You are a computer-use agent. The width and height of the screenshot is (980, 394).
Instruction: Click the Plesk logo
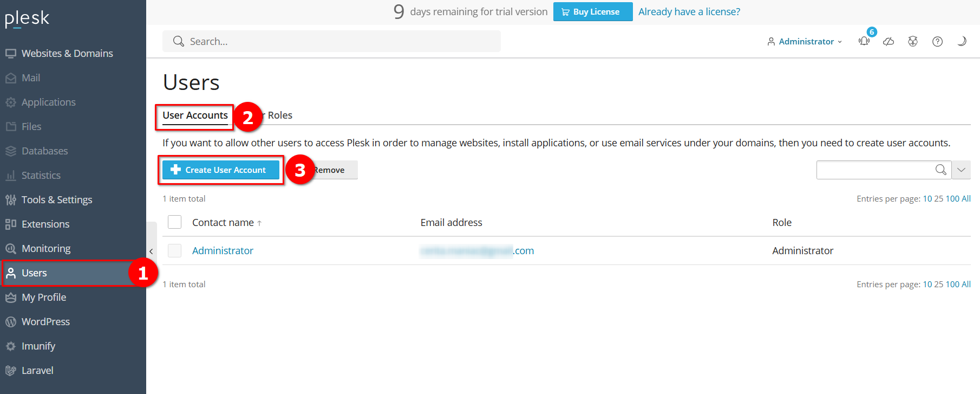[x=27, y=19]
